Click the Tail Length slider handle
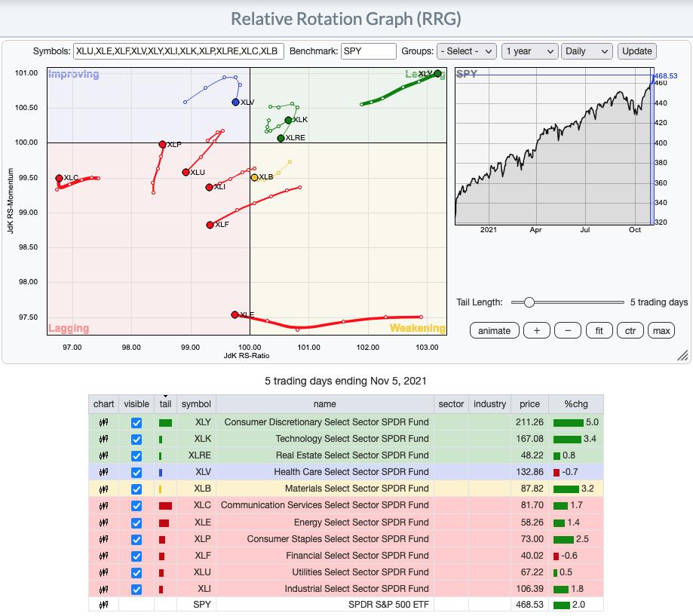This screenshot has height=616, width=693. tap(529, 302)
